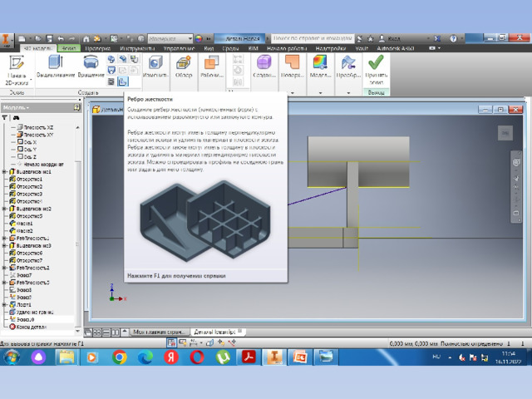Open the appearance color wheel icon
This screenshot has height=399, width=532.
pos(199,38)
